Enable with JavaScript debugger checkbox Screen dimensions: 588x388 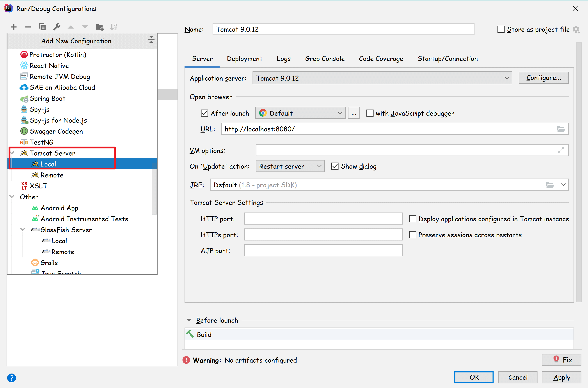370,113
